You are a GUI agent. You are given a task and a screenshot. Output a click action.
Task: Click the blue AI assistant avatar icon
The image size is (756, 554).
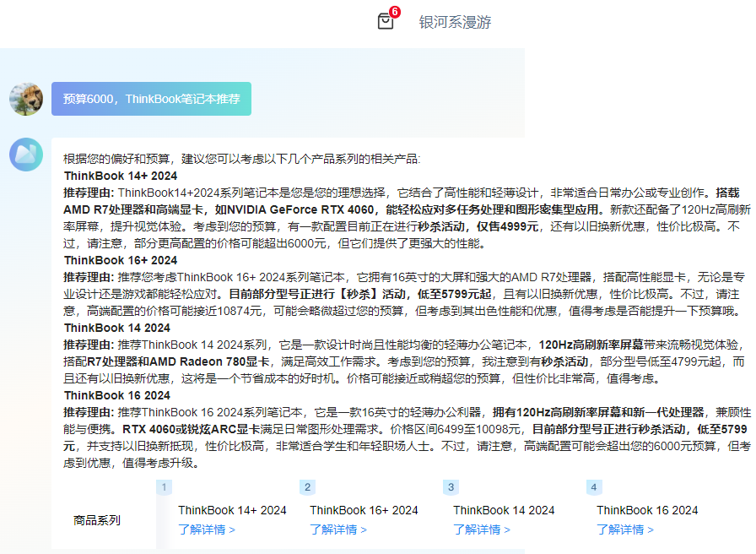click(26, 155)
